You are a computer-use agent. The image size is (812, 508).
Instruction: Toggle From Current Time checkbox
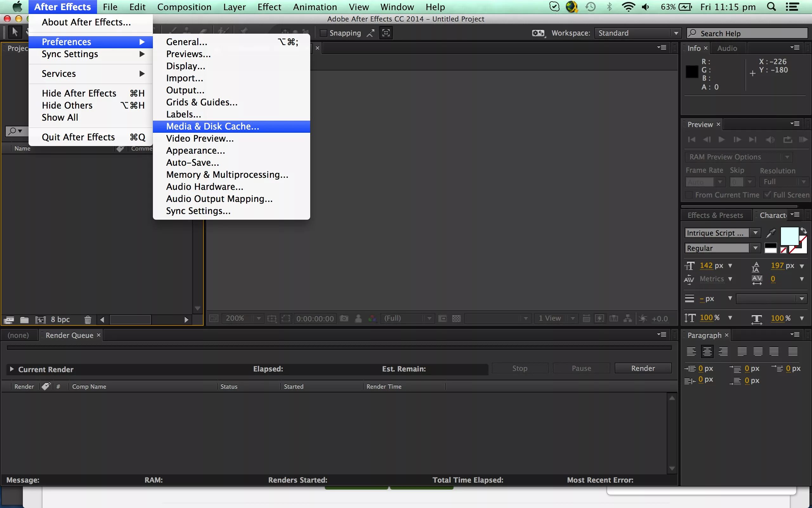689,195
